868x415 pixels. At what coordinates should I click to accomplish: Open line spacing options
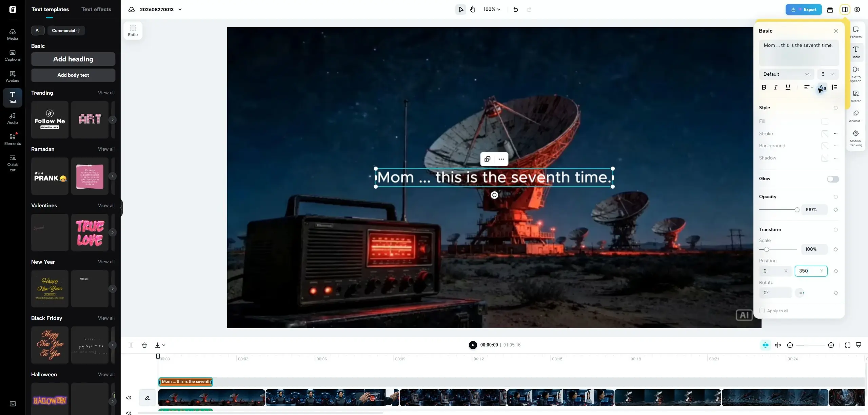[834, 88]
